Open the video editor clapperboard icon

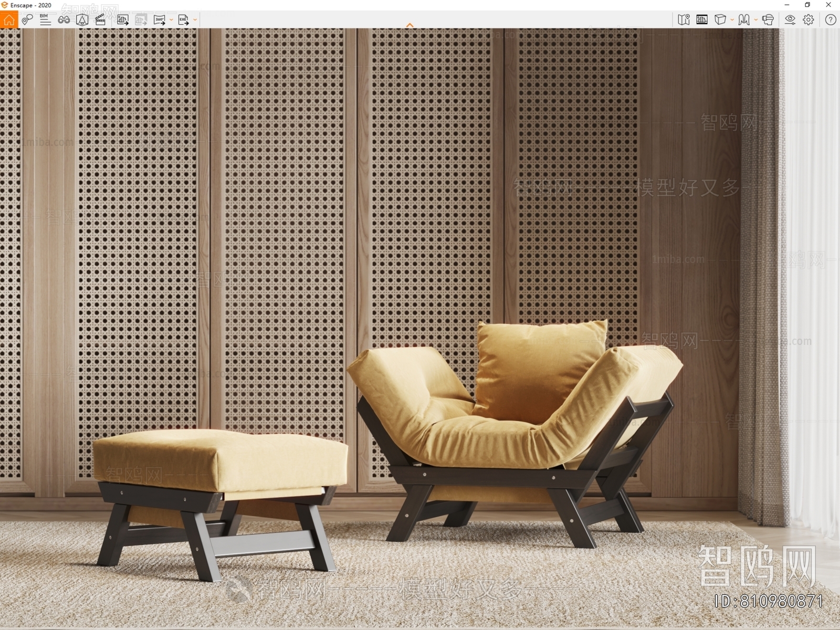pyautogui.click(x=100, y=20)
